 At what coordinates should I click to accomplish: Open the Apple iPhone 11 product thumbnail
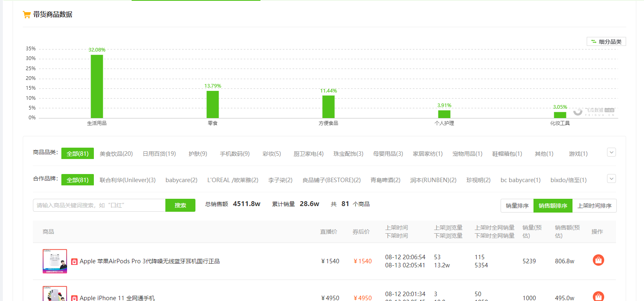[55, 294]
